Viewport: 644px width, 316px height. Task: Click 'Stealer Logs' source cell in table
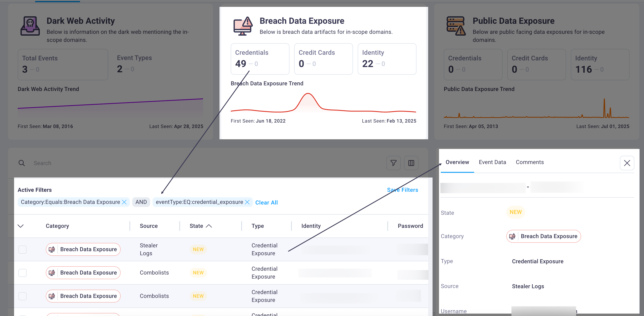tap(149, 249)
